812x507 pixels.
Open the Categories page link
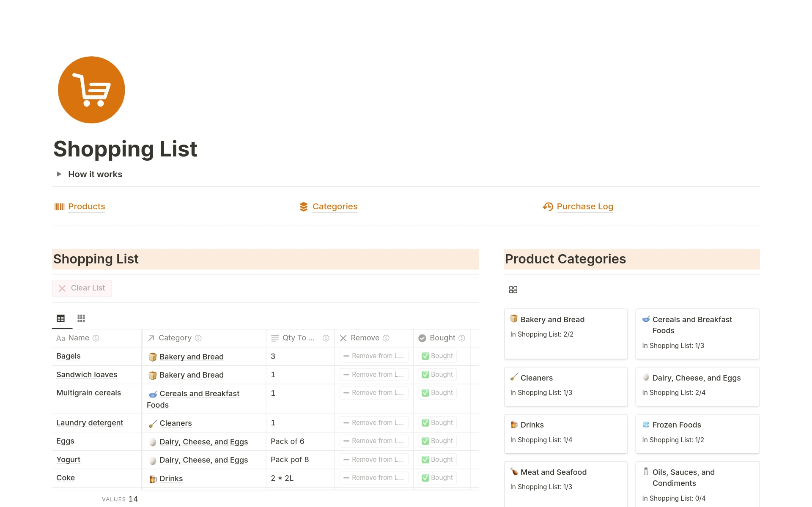pos(335,206)
